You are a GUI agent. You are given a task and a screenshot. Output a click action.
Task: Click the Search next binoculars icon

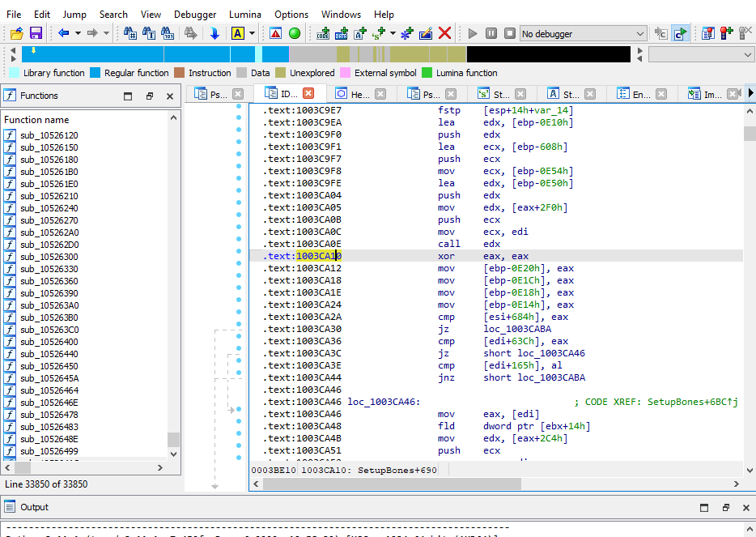tap(190, 33)
